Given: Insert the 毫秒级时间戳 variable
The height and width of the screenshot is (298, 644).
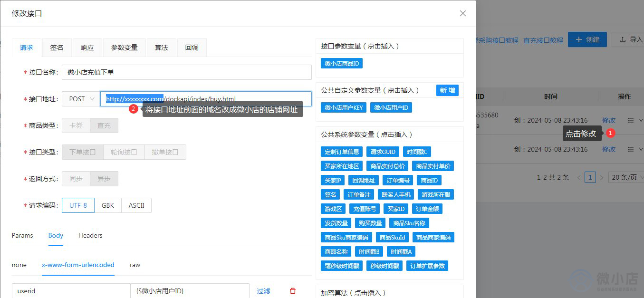Looking at the screenshot, I should coord(342,266).
